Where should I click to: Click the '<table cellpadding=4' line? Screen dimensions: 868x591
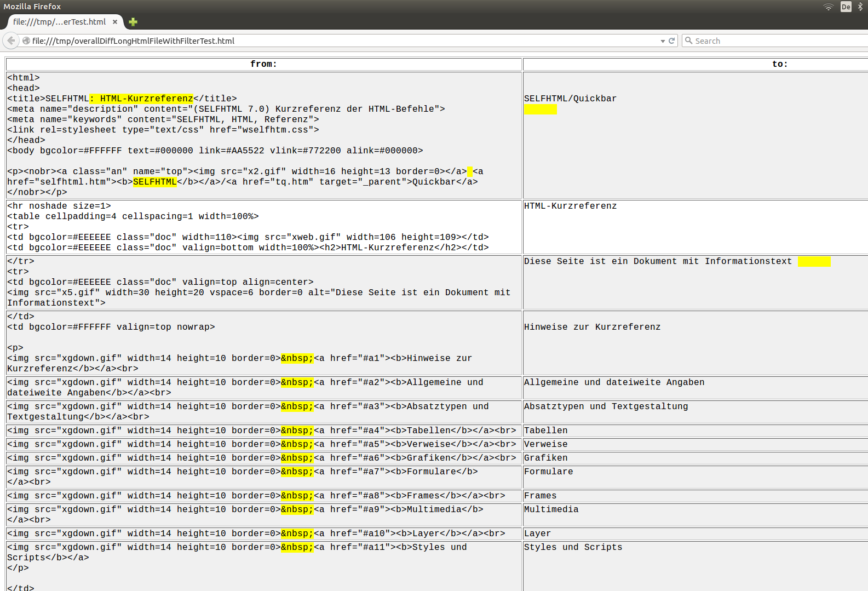[x=133, y=216]
